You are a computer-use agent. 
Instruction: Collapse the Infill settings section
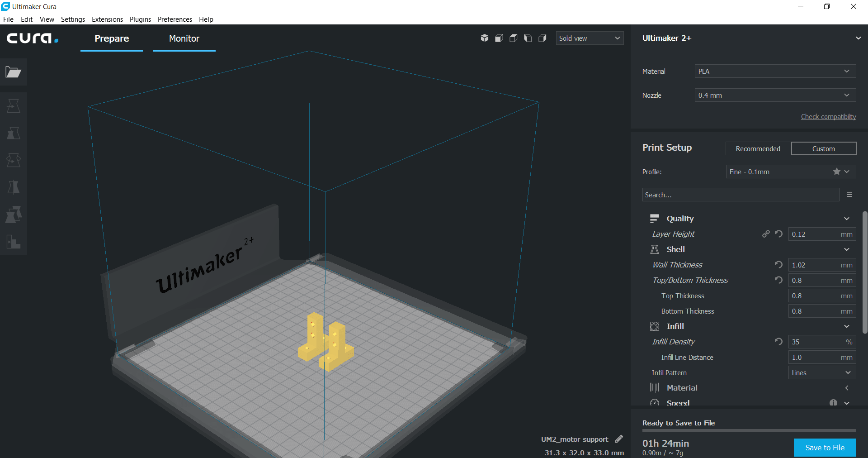pyautogui.click(x=847, y=326)
